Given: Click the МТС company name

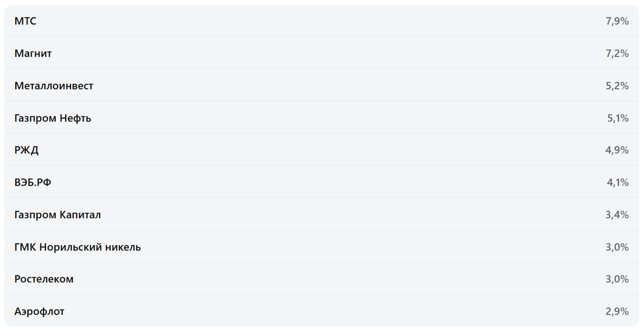Looking at the screenshot, I should pyautogui.click(x=25, y=21).
